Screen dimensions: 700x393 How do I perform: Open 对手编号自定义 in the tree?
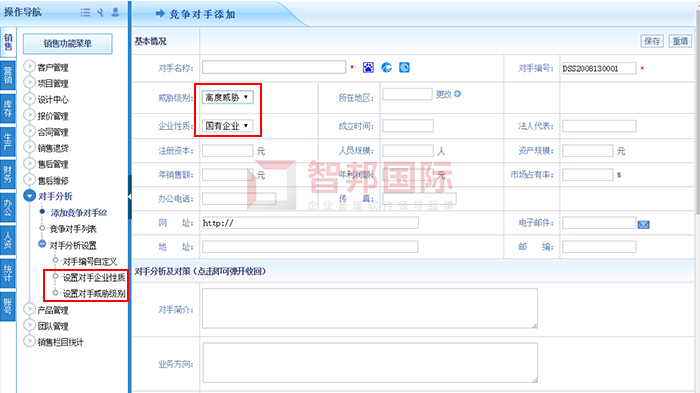[x=90, y=261]
